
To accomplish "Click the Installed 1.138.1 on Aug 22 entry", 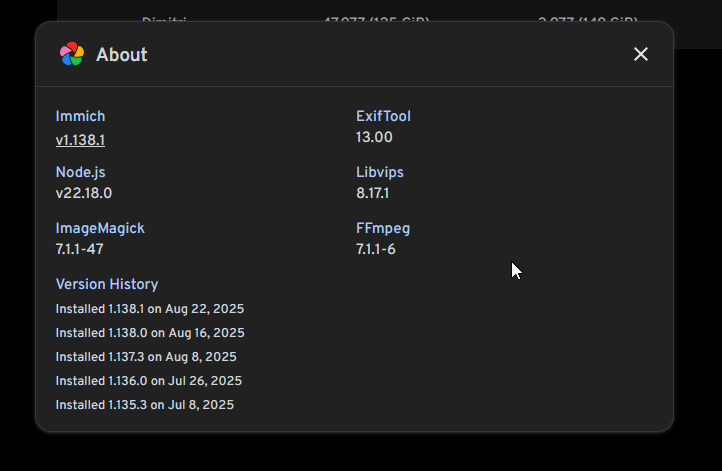I will point(150,309).
